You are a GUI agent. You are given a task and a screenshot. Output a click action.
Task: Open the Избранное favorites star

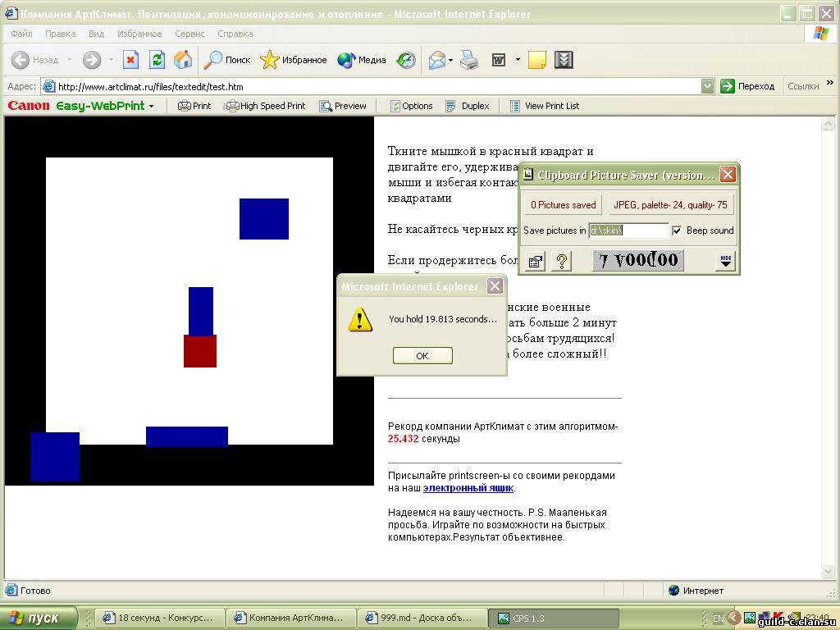pos(293,60)
